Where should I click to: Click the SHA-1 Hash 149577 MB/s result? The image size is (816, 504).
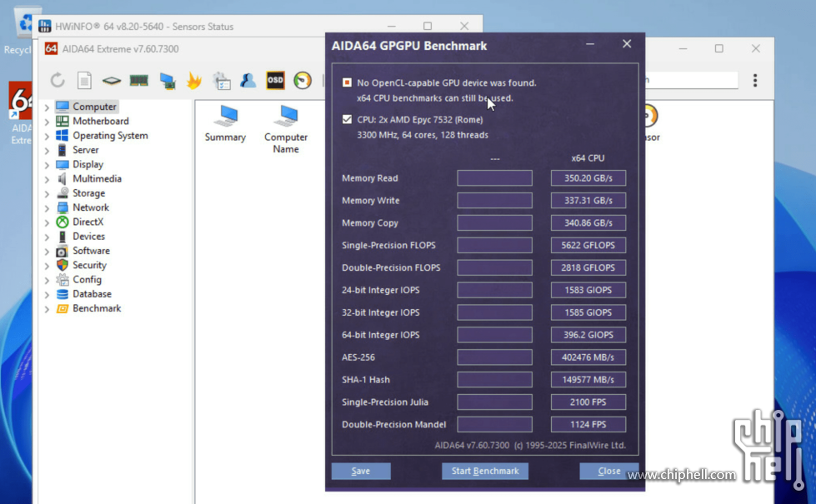coord(588,380)
